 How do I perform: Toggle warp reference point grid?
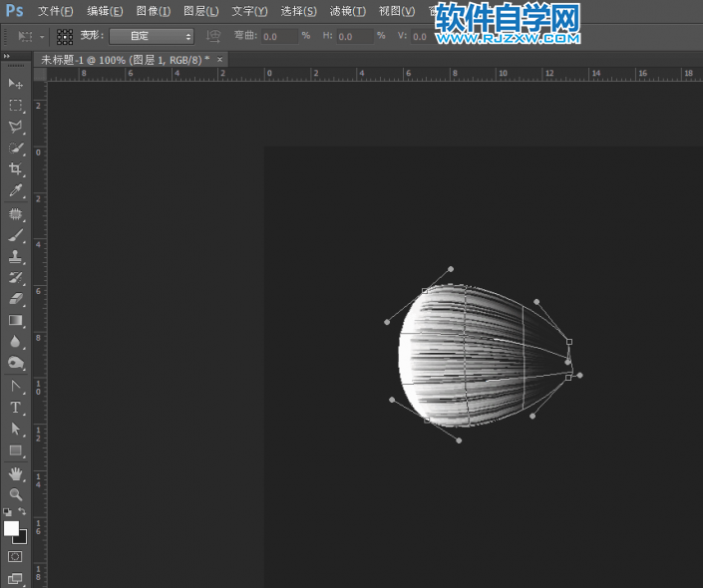65,36
